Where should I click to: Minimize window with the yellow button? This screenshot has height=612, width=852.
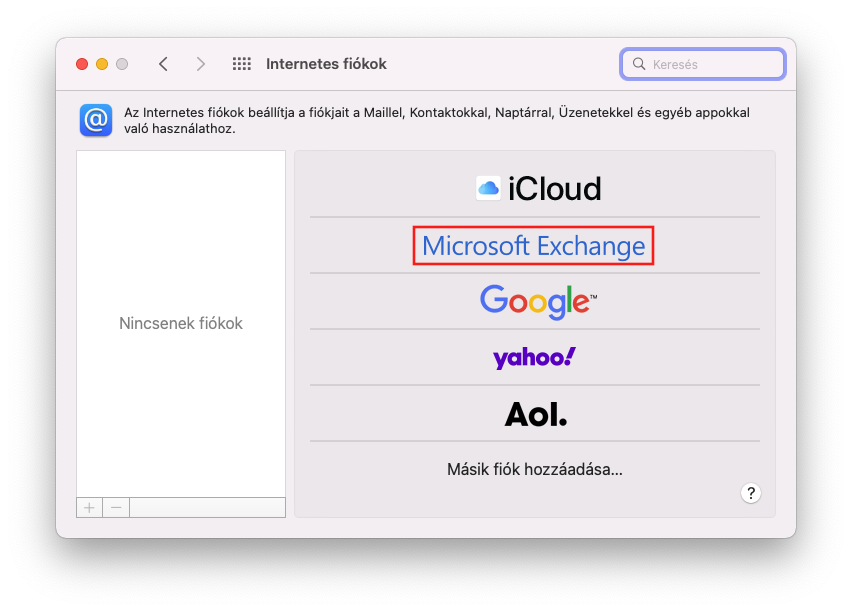click(x=102, y=64)
